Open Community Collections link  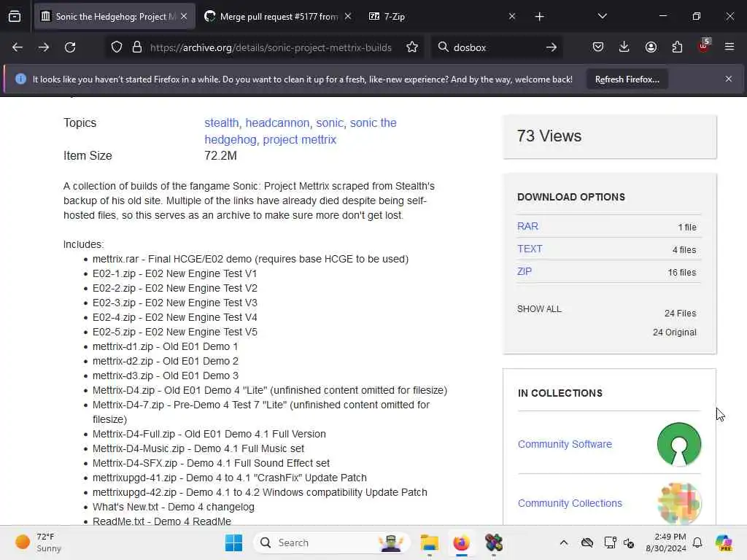point(570,503)
